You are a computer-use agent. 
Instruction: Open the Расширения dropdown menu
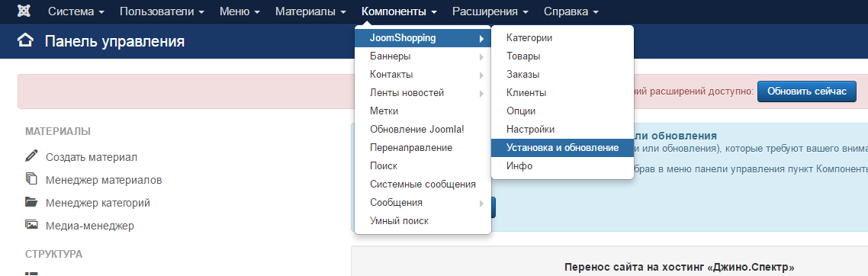pyautogui.click(x=489, y=11)
